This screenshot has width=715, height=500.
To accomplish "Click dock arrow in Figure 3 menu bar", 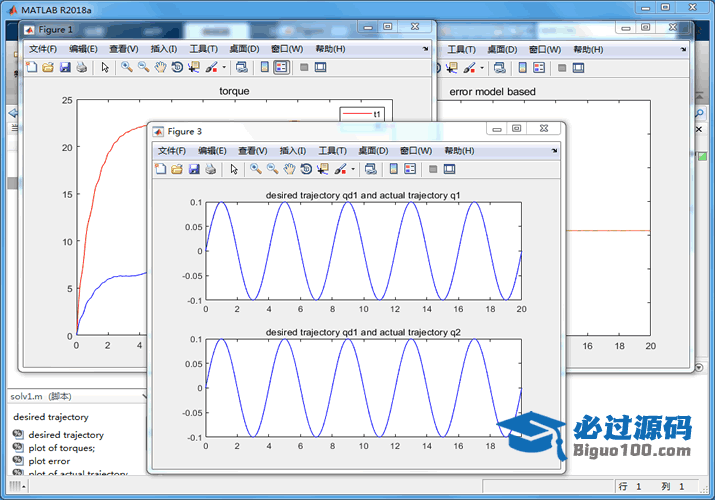I will [554, 150].
